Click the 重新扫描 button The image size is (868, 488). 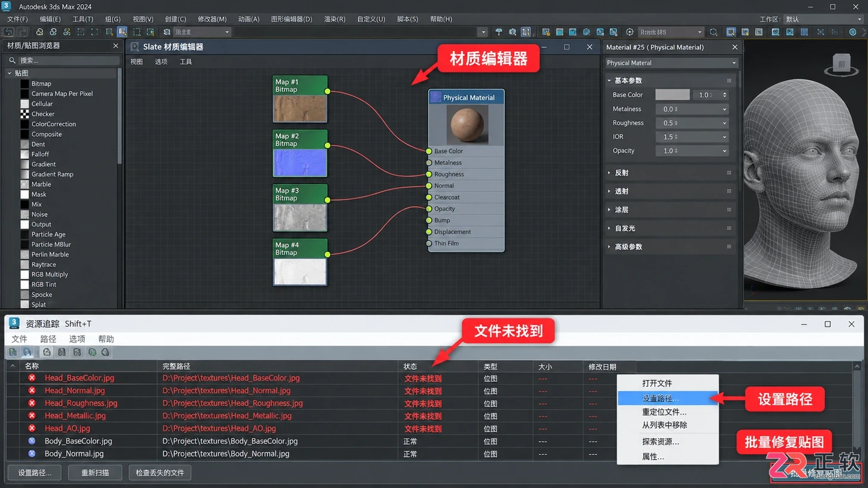pyautogui.click(x=95, y=473)
